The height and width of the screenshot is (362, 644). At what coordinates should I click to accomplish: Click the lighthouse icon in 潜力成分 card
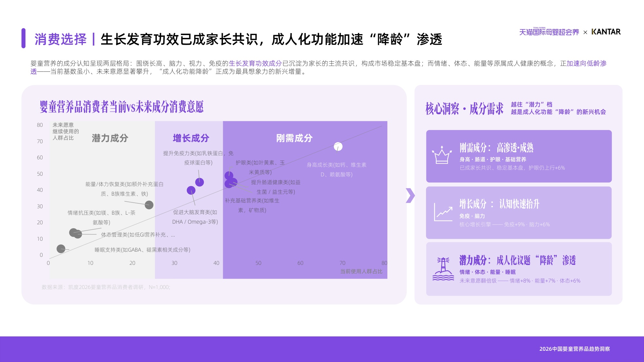443,269
